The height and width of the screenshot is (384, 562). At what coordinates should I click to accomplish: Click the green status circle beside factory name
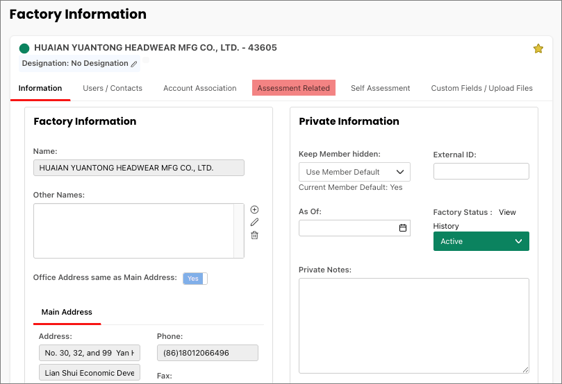(x=24, y=48)
